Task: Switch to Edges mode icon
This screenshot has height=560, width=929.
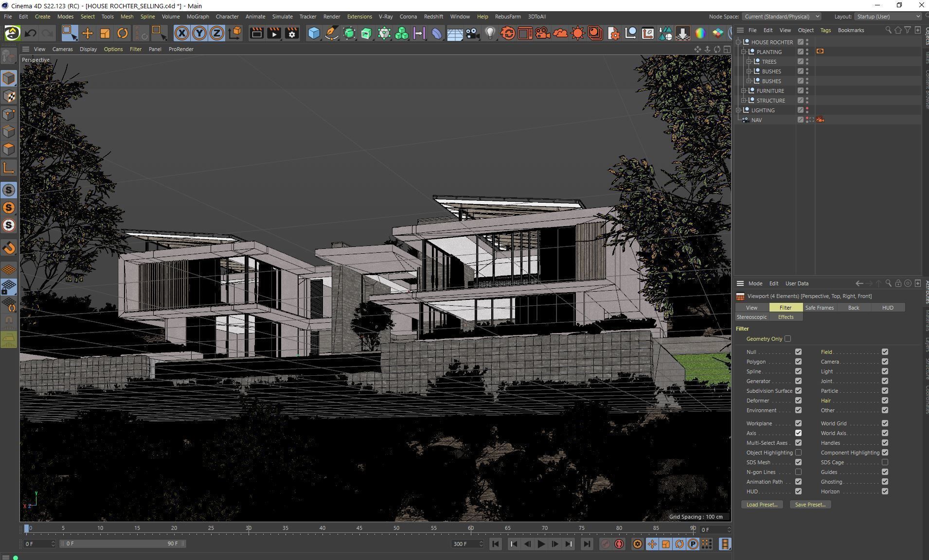Action: (9, 132)
